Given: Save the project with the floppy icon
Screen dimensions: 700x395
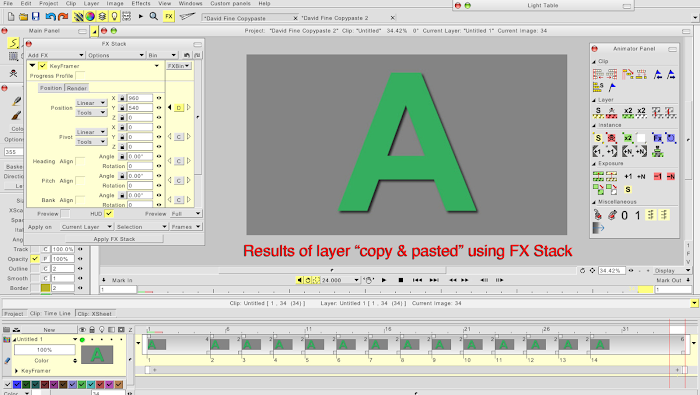Looking at the screenshot, I should (36, 17).
